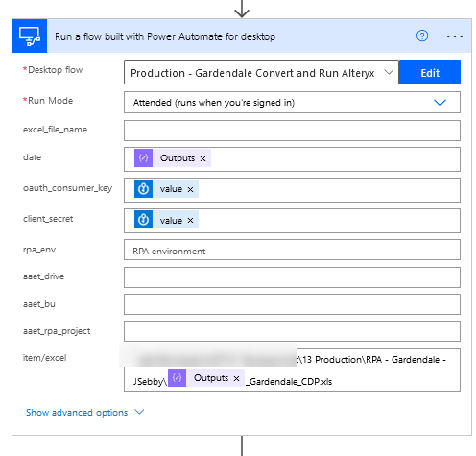
Task: Click the aaet_drive input field
Action: [292, 277]
